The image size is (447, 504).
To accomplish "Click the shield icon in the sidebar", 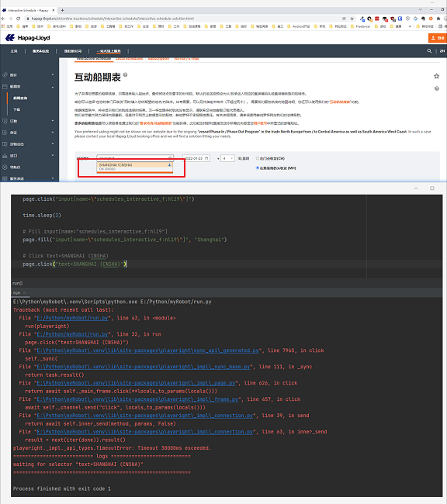I will 5,121.
